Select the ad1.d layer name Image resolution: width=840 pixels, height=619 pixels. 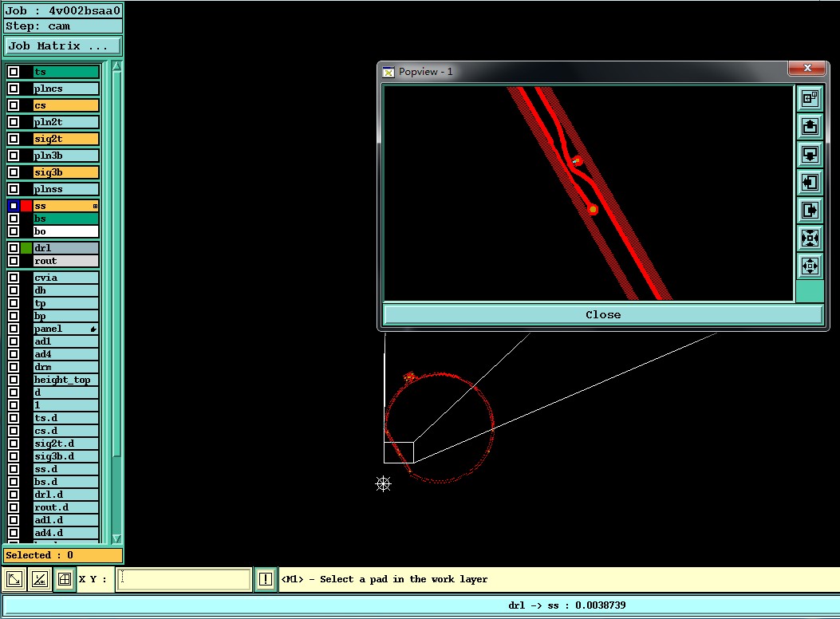click(66, 520)
